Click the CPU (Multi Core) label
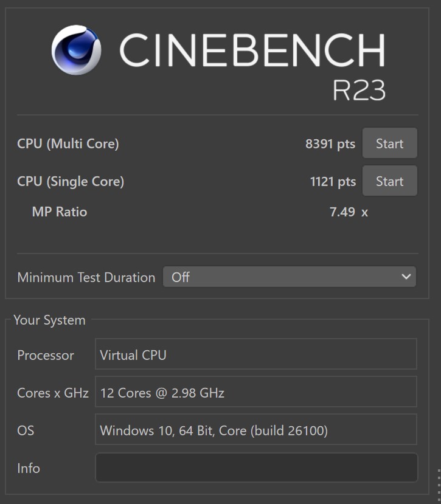The image size is (441, 504). tap(68, 143)
